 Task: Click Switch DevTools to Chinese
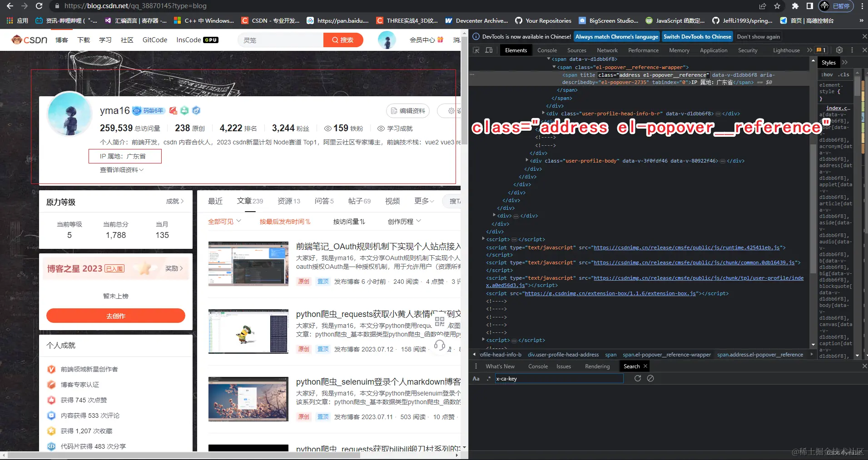click(697, 36)
